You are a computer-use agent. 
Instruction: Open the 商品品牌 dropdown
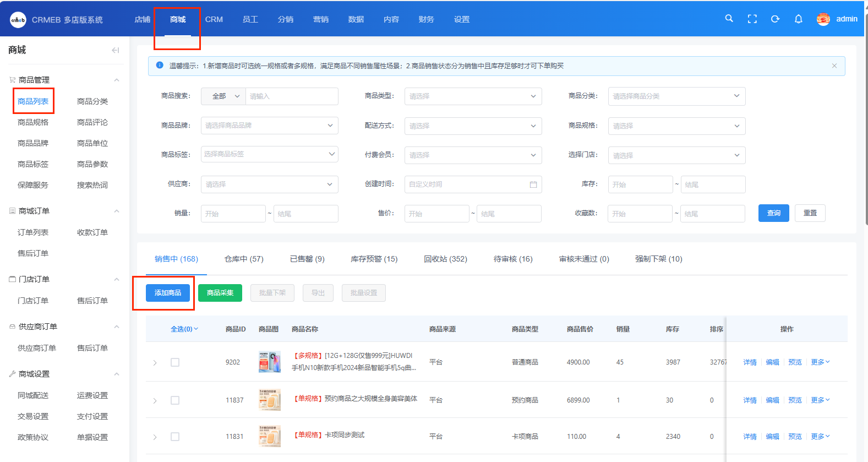point(269,126)
